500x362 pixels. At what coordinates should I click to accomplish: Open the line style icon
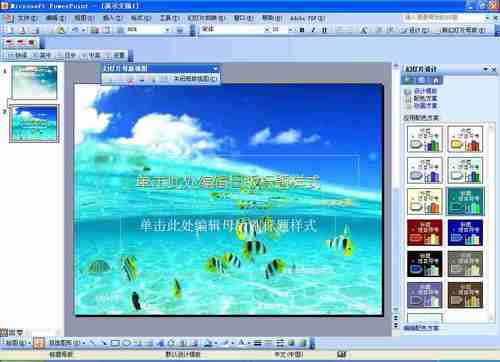[257, 343]
